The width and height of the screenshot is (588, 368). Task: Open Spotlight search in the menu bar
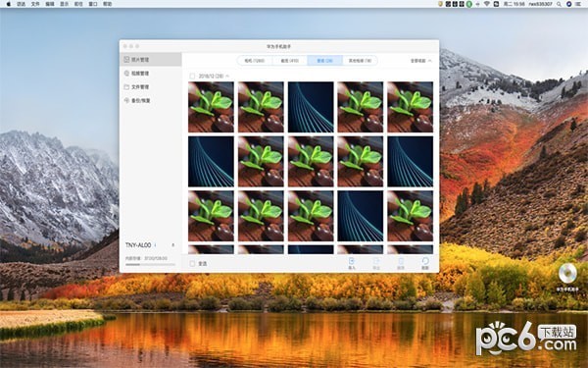[x=559, y=4]
